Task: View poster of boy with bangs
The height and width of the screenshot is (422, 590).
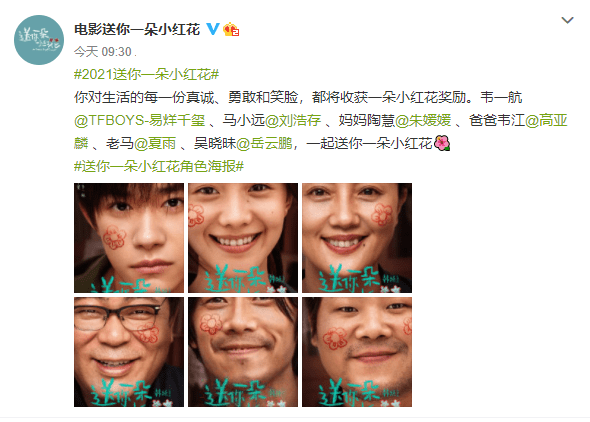Action: [129, 238]
